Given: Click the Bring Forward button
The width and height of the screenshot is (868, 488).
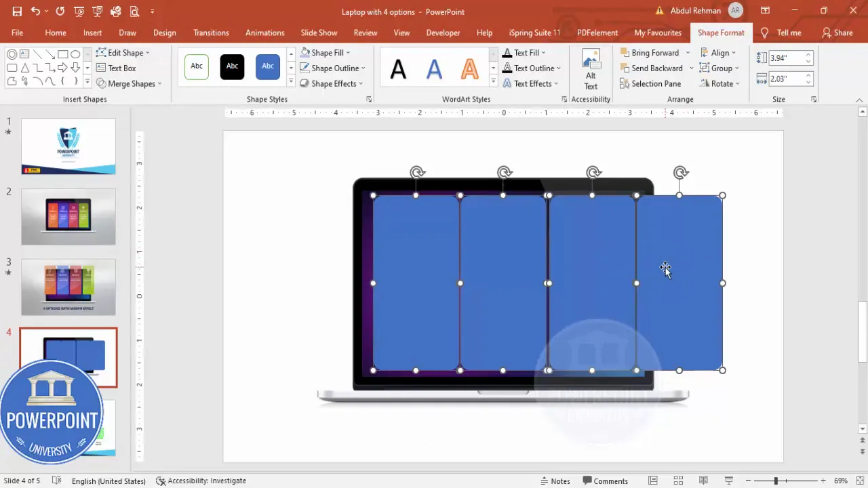Looking at the screenshot, I should point(649,53).
